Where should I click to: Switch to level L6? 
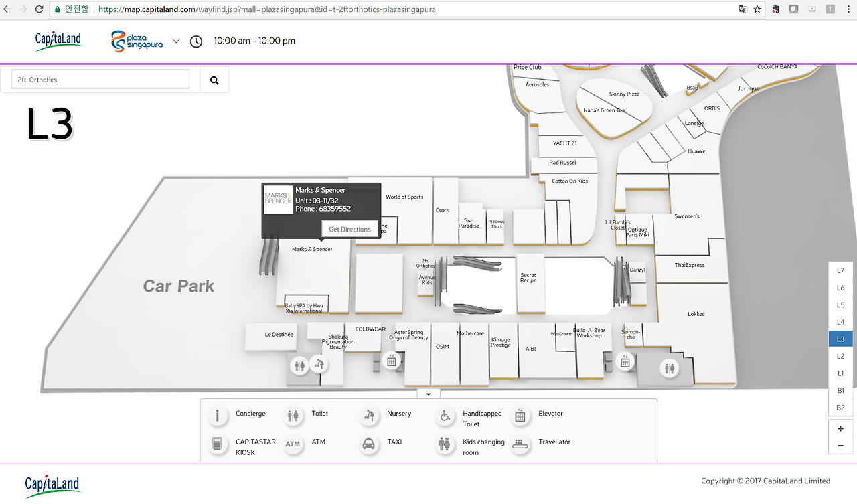[x=841, y=288]
